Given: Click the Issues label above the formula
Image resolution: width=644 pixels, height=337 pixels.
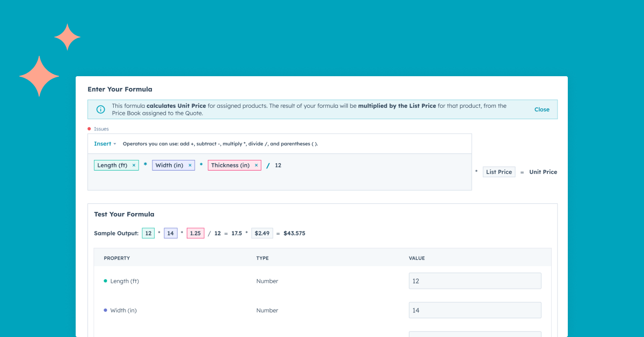Looking at the screenshot, I should (101, 129).
